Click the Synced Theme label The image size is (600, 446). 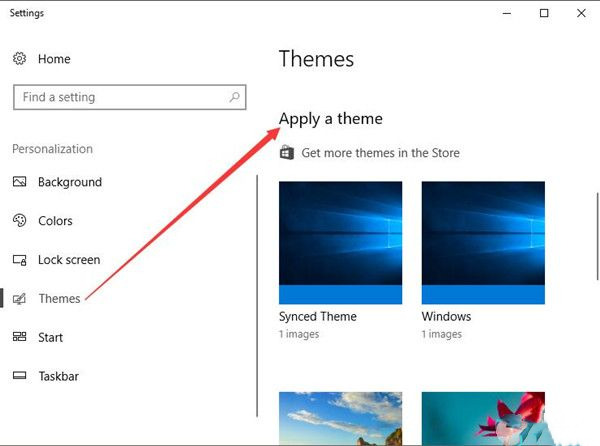point(318,316)
